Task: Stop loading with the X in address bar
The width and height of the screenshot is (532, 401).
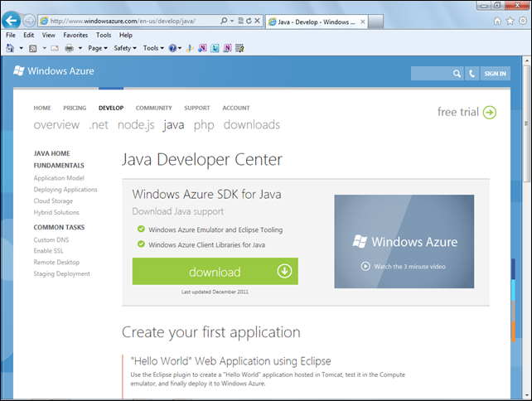Action: [x=257, y=21]
